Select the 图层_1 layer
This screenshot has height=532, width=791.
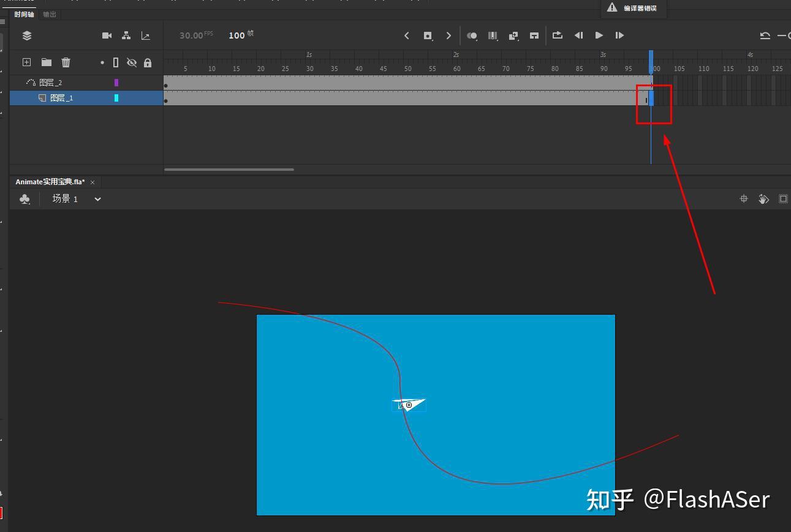[86, 98]
